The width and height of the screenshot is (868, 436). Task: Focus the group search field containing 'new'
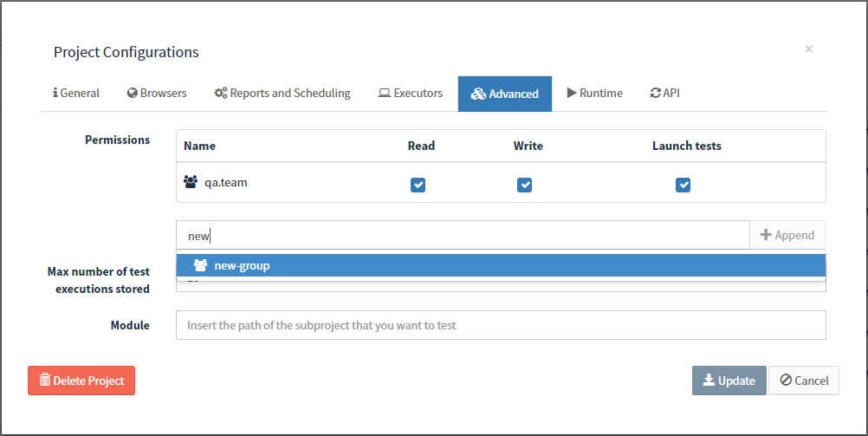coord(463,236)
